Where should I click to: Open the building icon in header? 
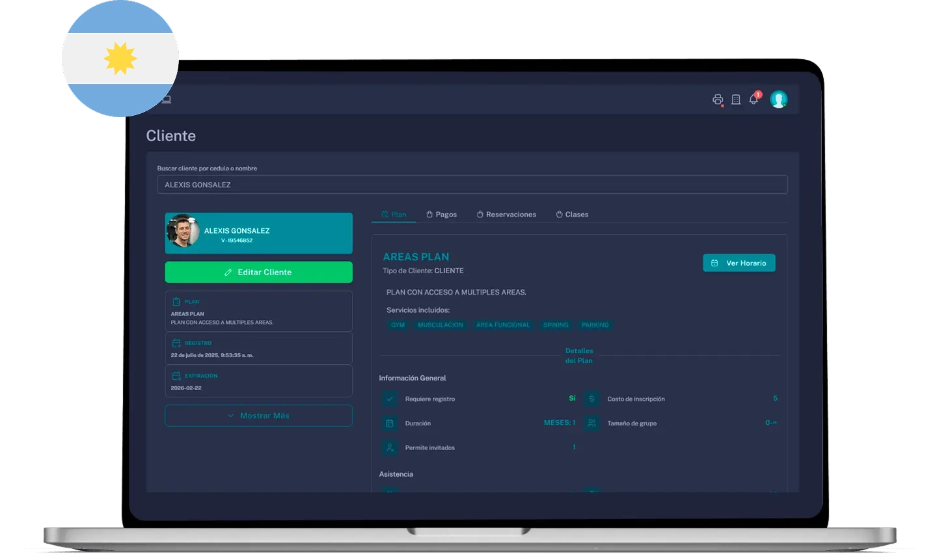[736, 100]
